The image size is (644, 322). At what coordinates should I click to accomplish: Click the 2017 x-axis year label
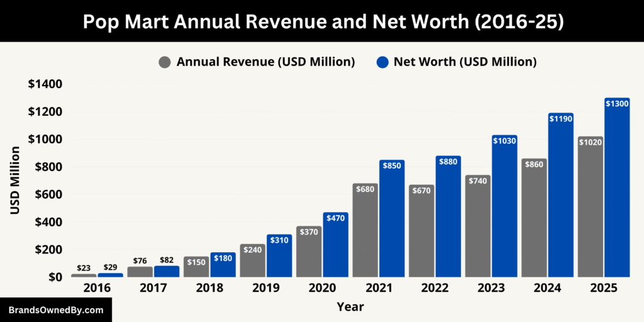153,288
